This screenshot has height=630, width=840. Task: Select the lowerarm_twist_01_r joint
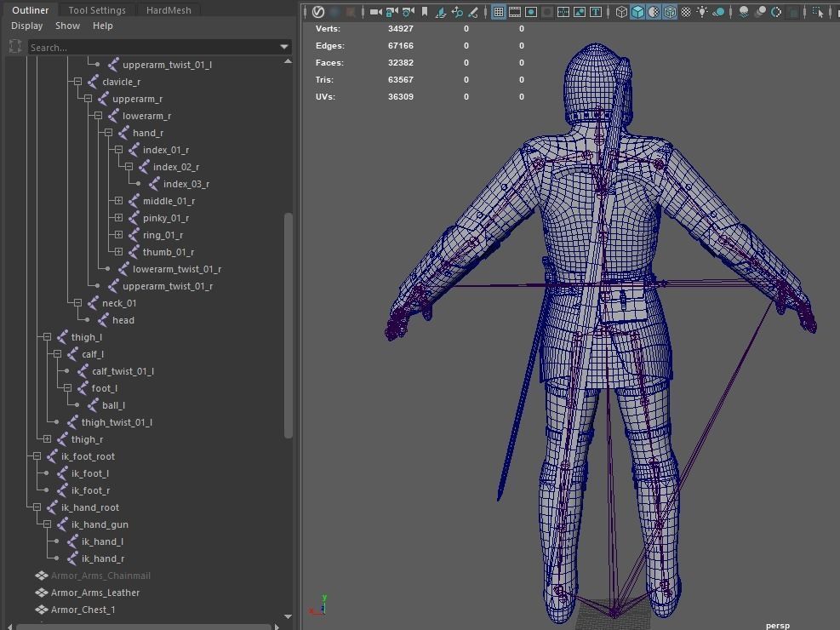click(x=177, y=269)
